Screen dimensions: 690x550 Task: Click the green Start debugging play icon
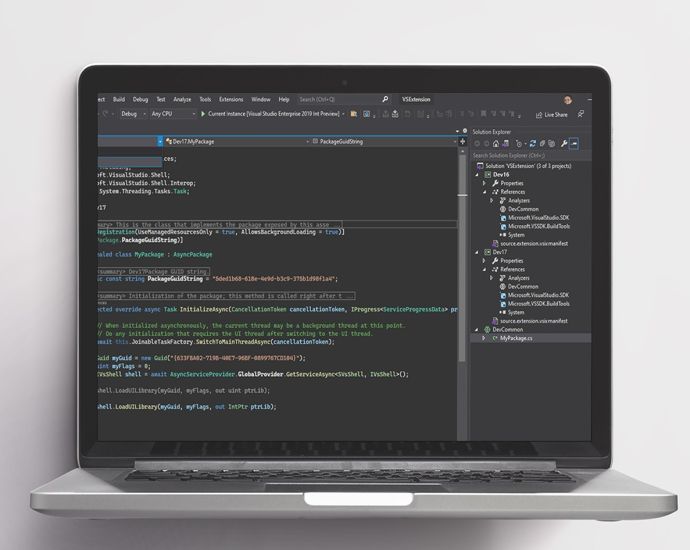tap(203, 114)
